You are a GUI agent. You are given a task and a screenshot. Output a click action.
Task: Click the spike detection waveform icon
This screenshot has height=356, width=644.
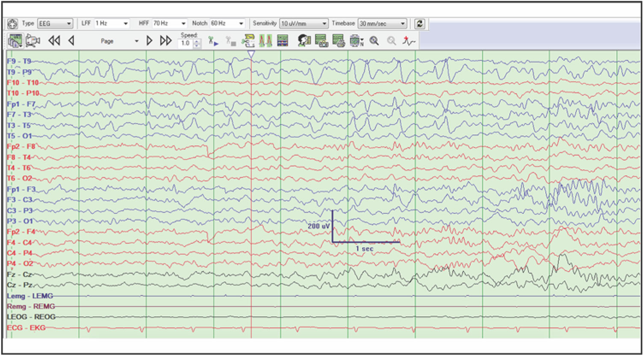click(409, 41)
